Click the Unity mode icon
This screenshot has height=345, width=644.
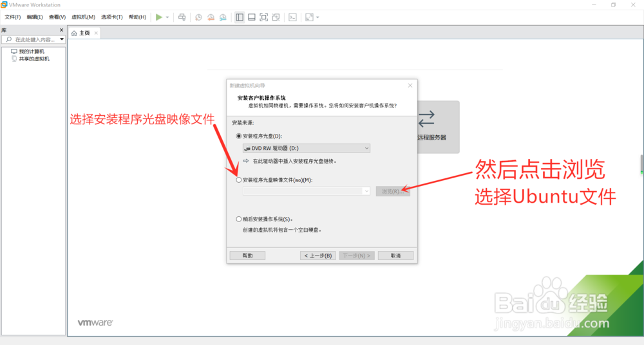tap(276, 17)
